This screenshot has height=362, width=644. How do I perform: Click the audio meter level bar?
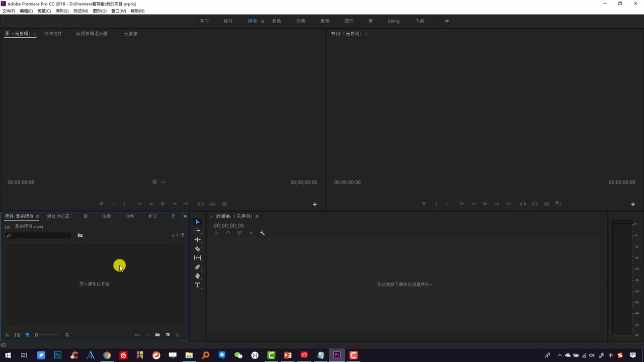pos(622,279)
